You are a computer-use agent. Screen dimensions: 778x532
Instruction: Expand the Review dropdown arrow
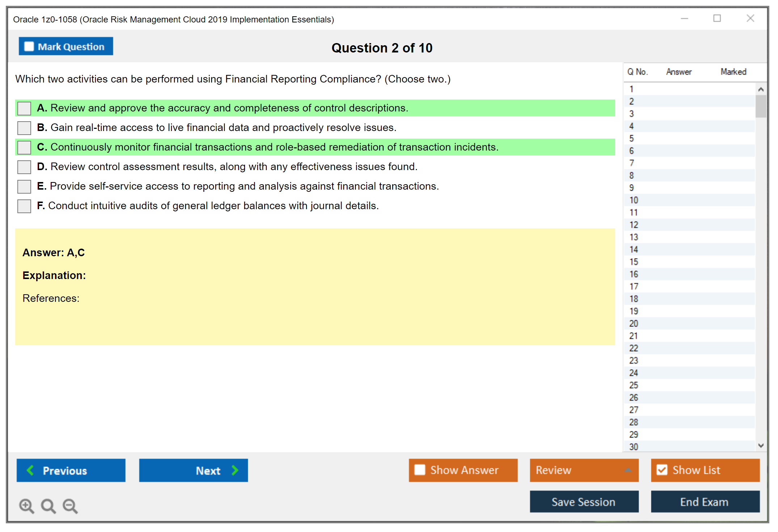(628, 470)
